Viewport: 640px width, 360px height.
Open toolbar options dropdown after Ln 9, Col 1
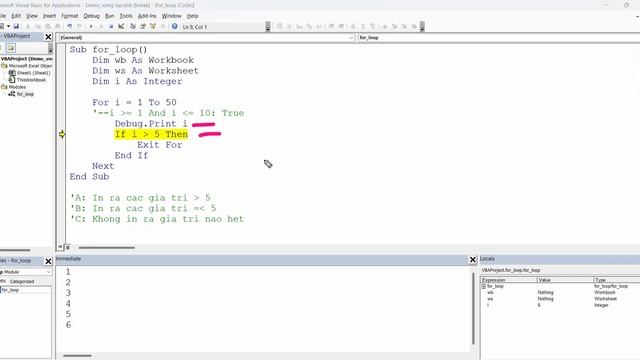click(x=268, y=27)
